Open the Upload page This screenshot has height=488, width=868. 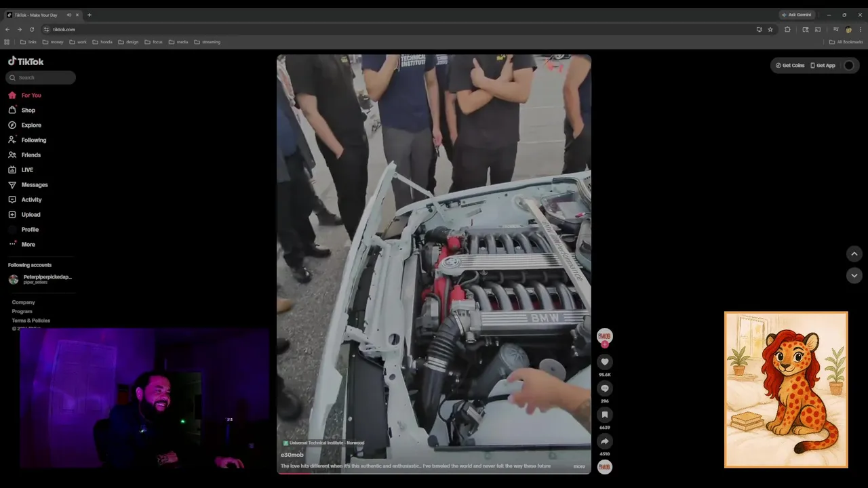(x=24, y=215)
